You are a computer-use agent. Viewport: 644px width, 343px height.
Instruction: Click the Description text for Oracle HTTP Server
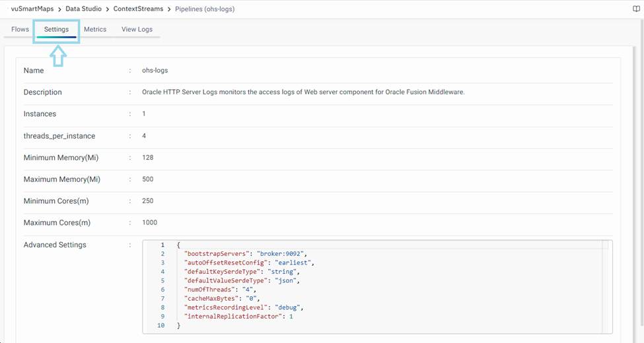click(x=303, y=92)
